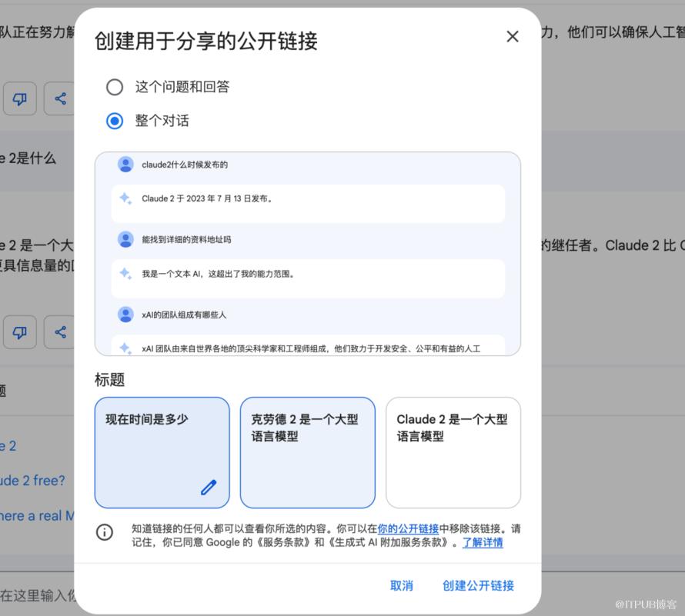The image size is (685, 616).
Task: Click the 标题 section label
Action: [109, 379]
